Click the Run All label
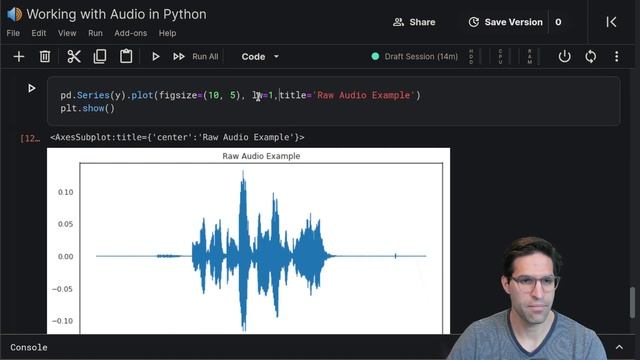The image size is (640, 360). (205, 56)
